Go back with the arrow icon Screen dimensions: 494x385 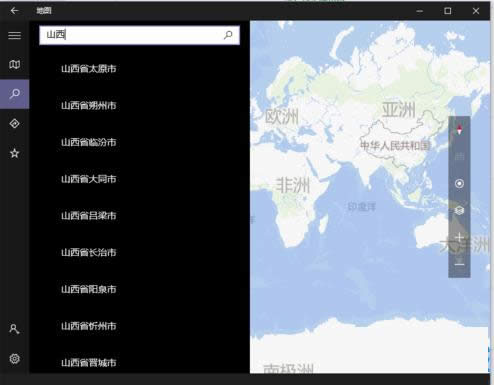pyautogui.click(x=14, y=11)
